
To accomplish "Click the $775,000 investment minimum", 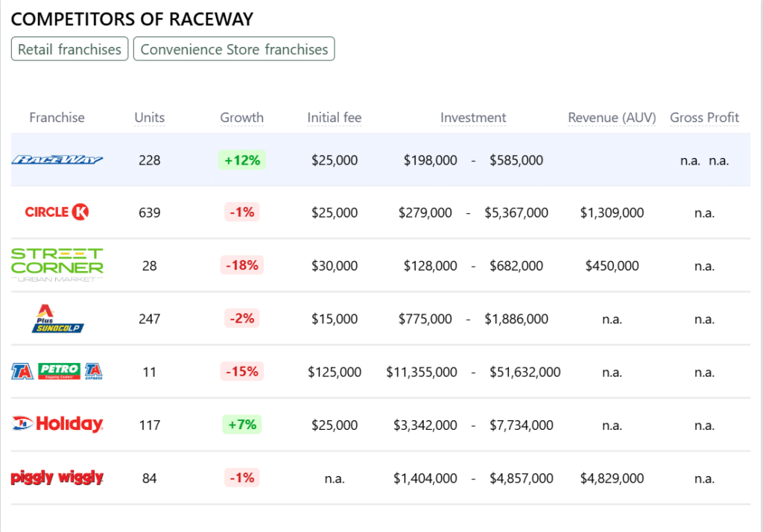I will pyautogui.click(x=425, y=319).
